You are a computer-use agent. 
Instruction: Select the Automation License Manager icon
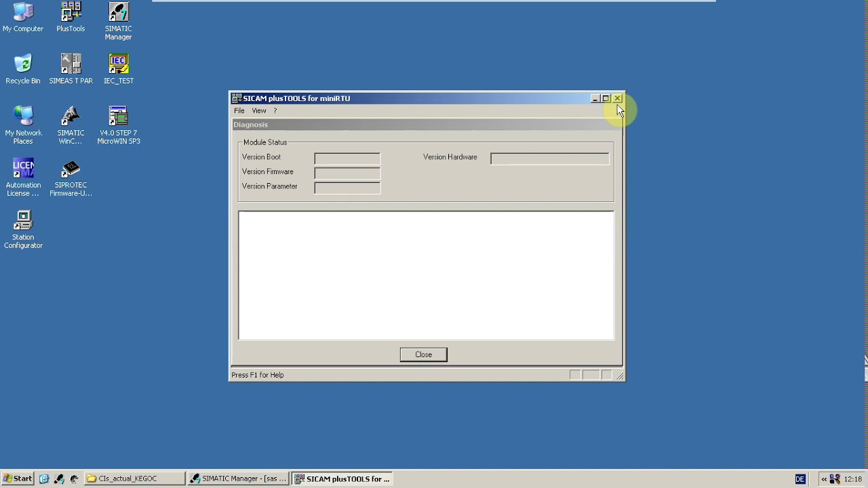[23, 178]
